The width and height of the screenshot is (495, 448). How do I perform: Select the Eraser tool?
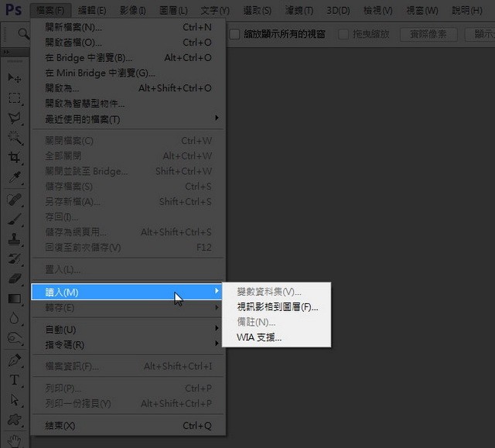[x=15, y=279]
